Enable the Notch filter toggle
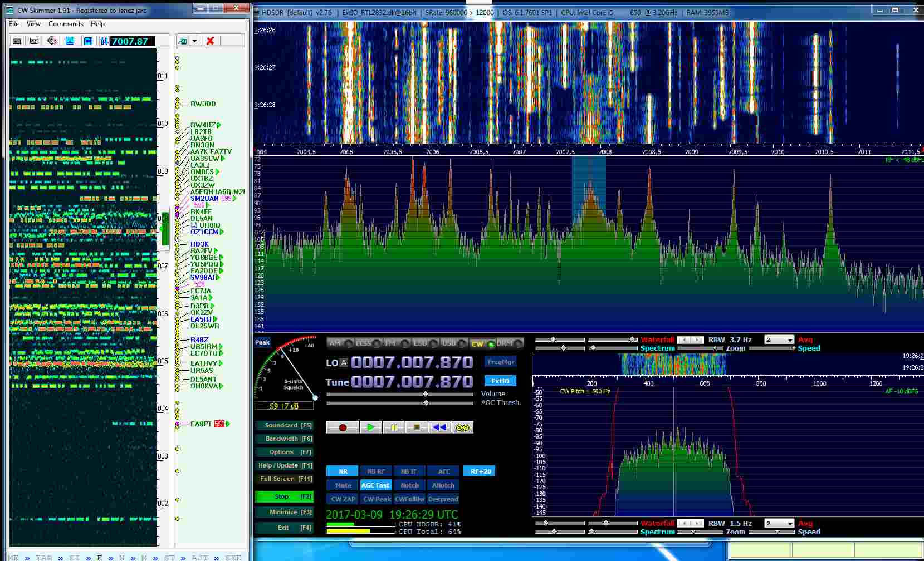Screen dimensions: 924x561 coord(409,485)
